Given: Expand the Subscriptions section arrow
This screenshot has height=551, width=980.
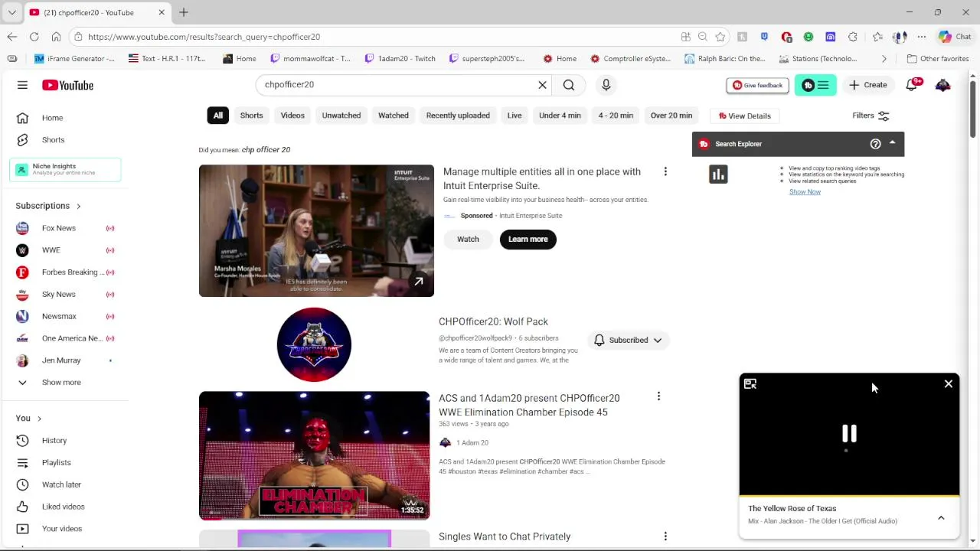Looking at the screenshot, I should click(x=78, y=206).
